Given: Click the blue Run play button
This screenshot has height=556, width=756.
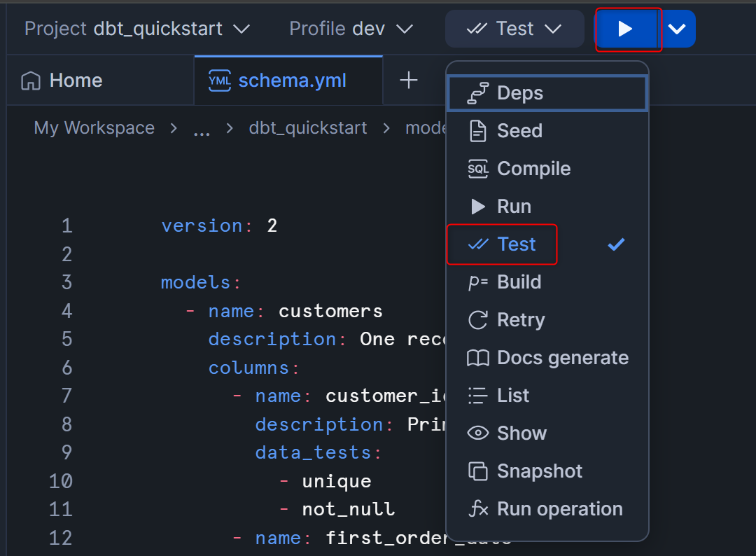Looking at the screenshot, I should point(626,29).
